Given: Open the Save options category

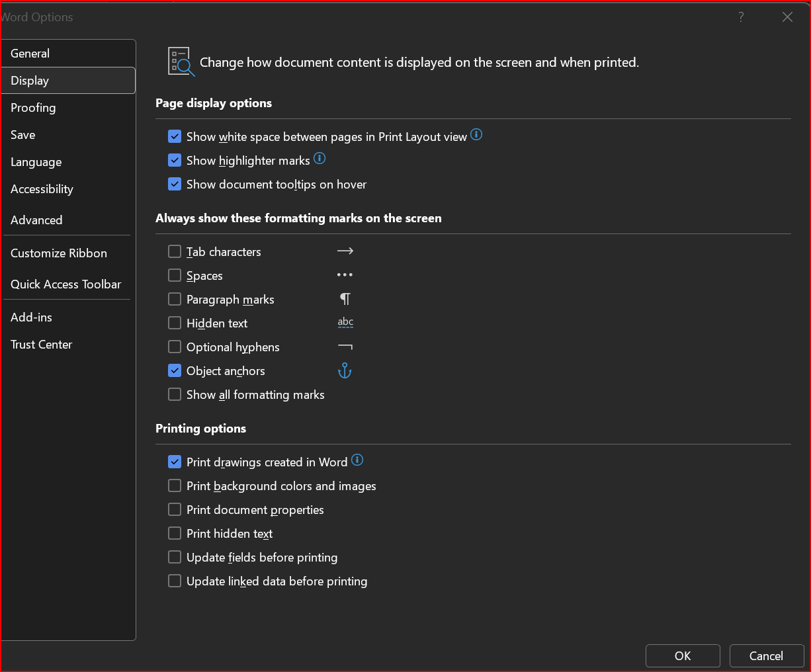Looking at the screenshot, I should pyautogui.click(x=68, y=135).
